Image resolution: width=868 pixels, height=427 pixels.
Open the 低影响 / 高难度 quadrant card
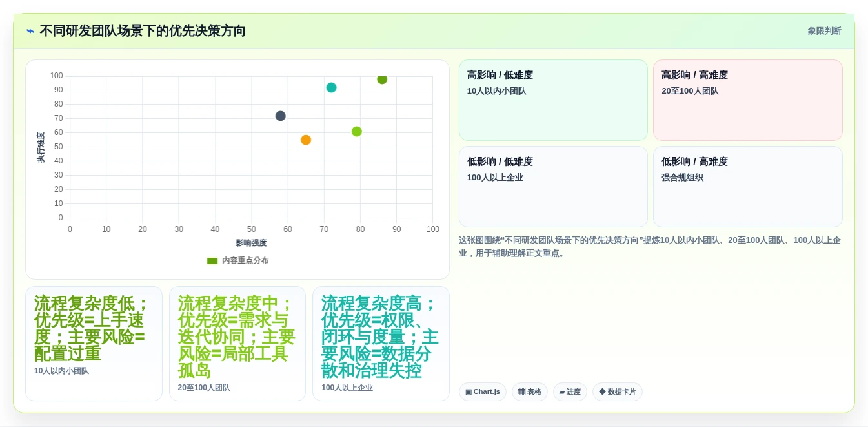click(747, 187)
